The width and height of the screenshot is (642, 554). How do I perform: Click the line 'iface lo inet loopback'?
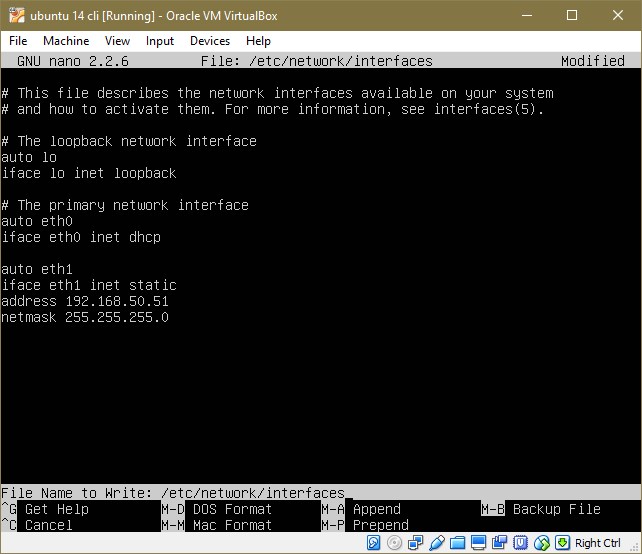coord(89,173)
